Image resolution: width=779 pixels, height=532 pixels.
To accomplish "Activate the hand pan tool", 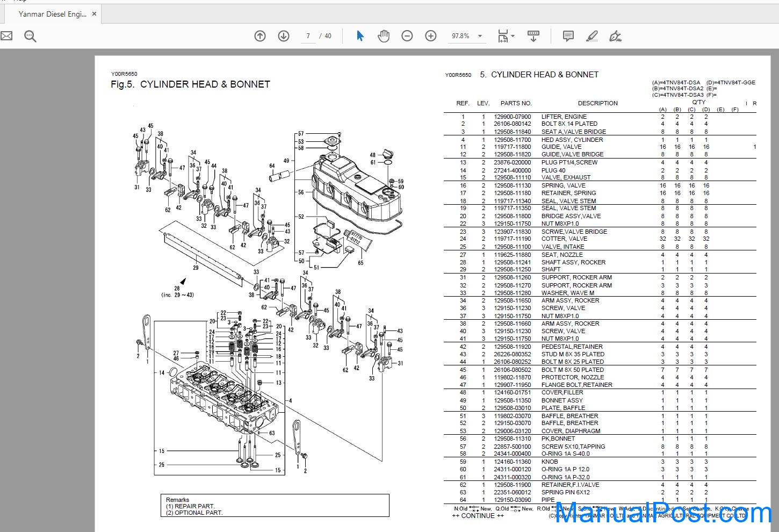I will pos(384,36).
